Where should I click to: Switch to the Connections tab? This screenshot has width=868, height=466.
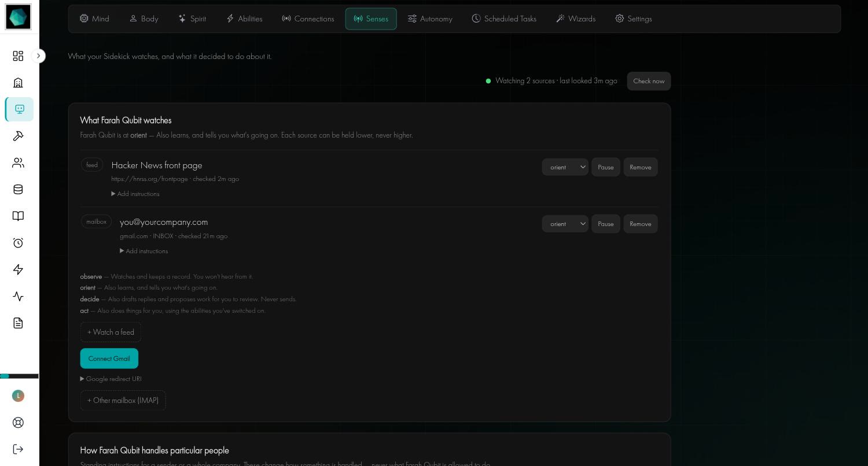point(308,19)
